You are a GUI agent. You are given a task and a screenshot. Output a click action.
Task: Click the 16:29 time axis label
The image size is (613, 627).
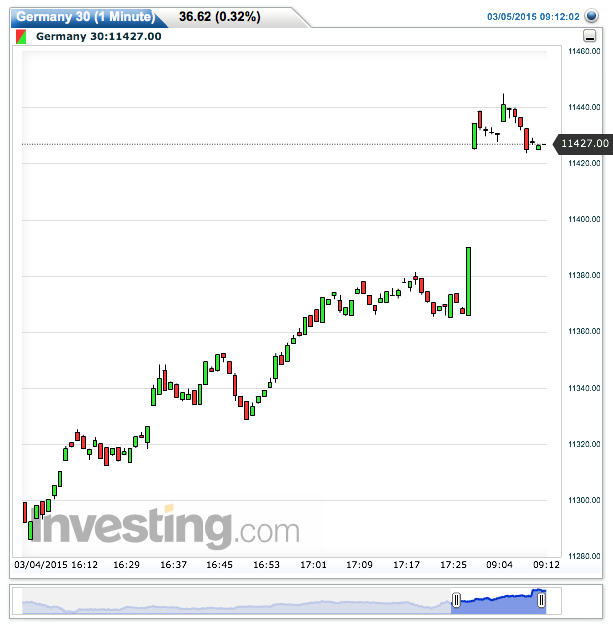[x=126, y=565]
